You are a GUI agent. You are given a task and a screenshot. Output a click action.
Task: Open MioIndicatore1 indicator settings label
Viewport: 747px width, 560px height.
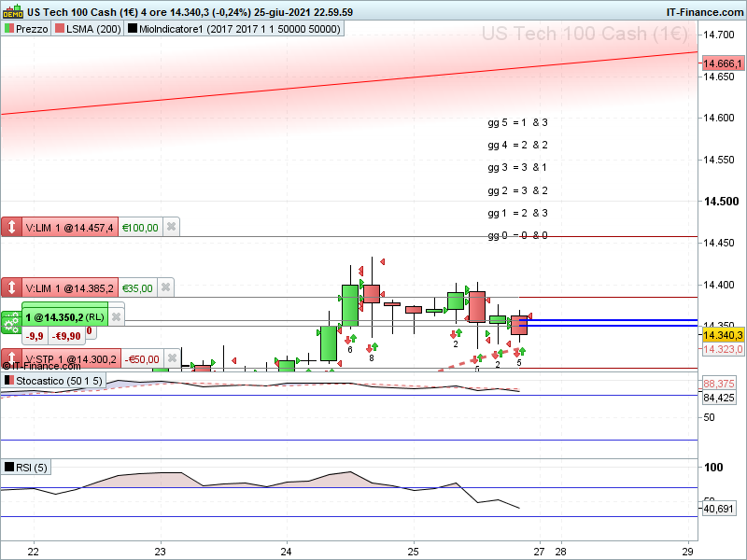click(x=240, y=29)
